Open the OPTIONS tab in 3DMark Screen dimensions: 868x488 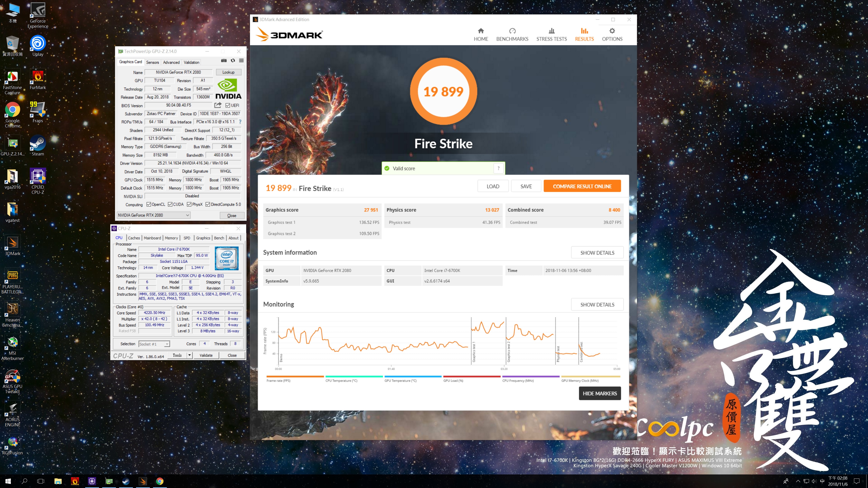click(612, 35)
